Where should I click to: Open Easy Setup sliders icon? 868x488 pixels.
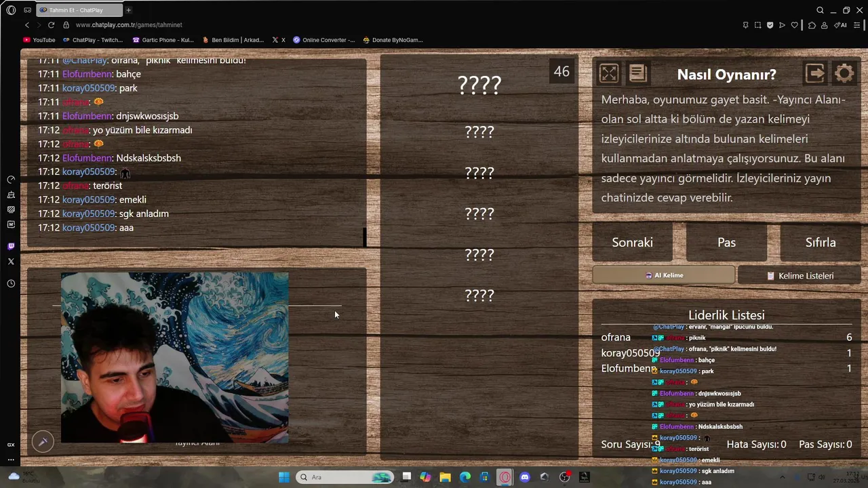tap(859, 25)
